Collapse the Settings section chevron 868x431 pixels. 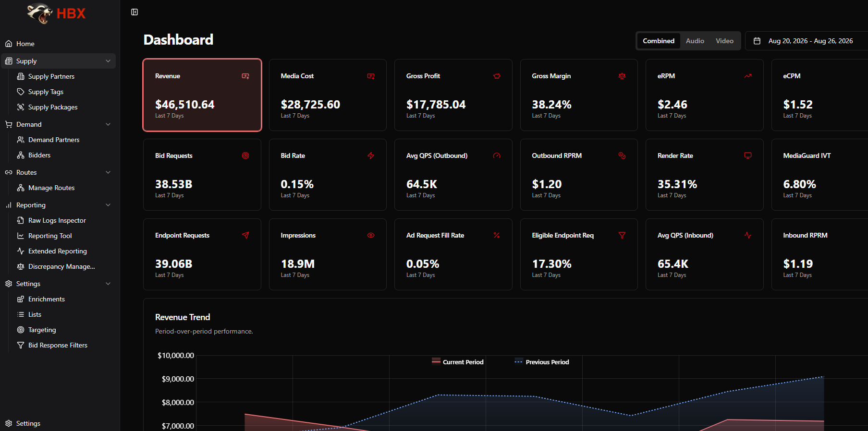pos(108,284)
